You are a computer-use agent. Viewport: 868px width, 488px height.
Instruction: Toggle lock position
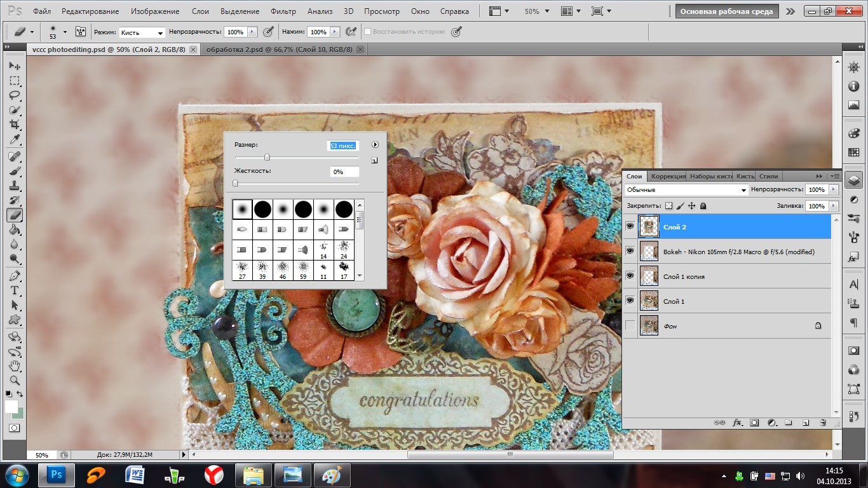coord(691,206)
